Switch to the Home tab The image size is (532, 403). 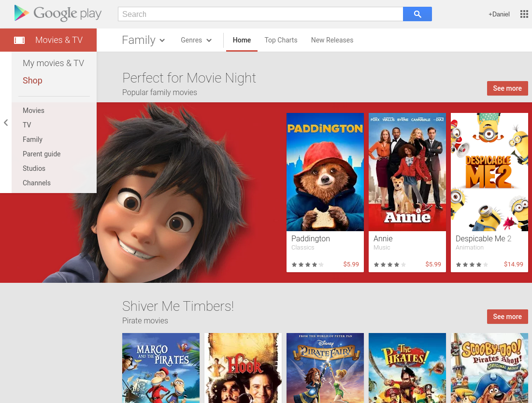pos(242,40)
